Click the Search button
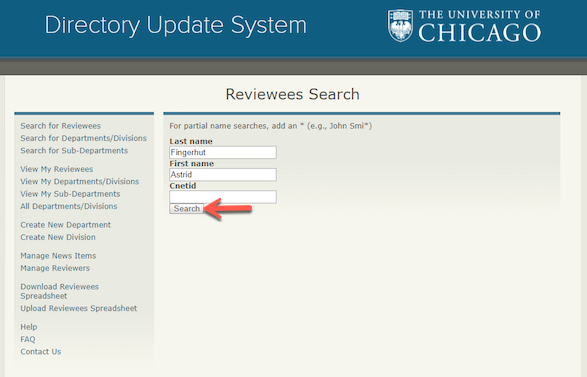 (186, 209)
